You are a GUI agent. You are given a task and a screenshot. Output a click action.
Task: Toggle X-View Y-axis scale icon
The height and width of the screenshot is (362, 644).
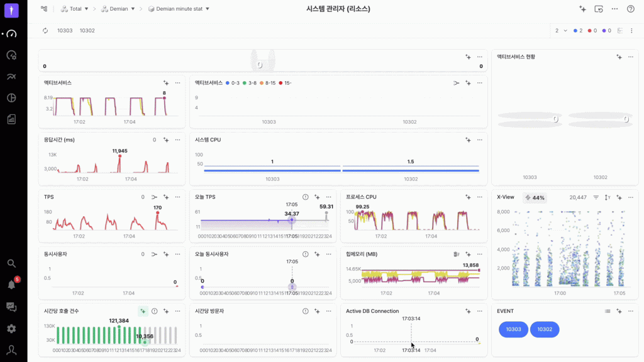608,197
